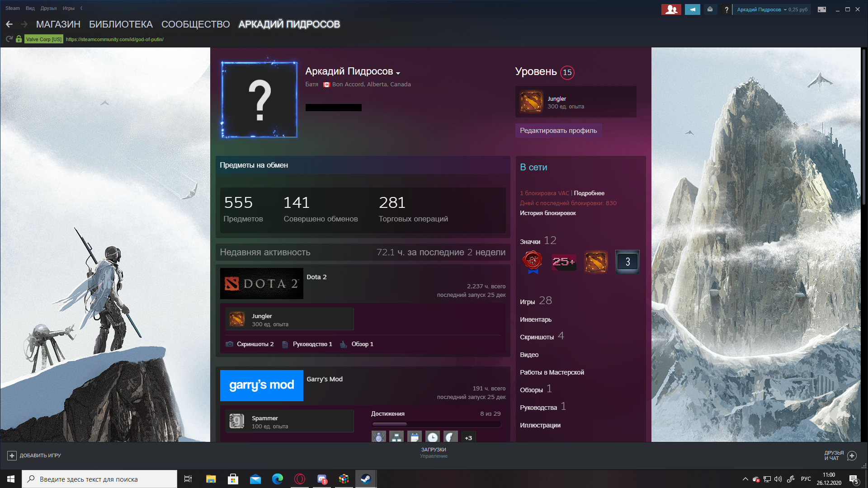Open the 25+ games badge
Screen dimensions: 868x488
pos(564,262)
